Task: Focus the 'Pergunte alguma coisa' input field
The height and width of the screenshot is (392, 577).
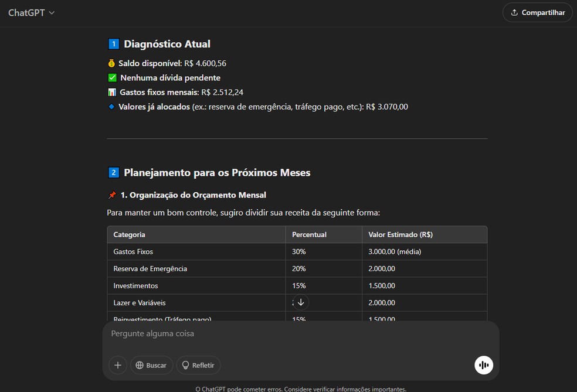Action: 293,334
